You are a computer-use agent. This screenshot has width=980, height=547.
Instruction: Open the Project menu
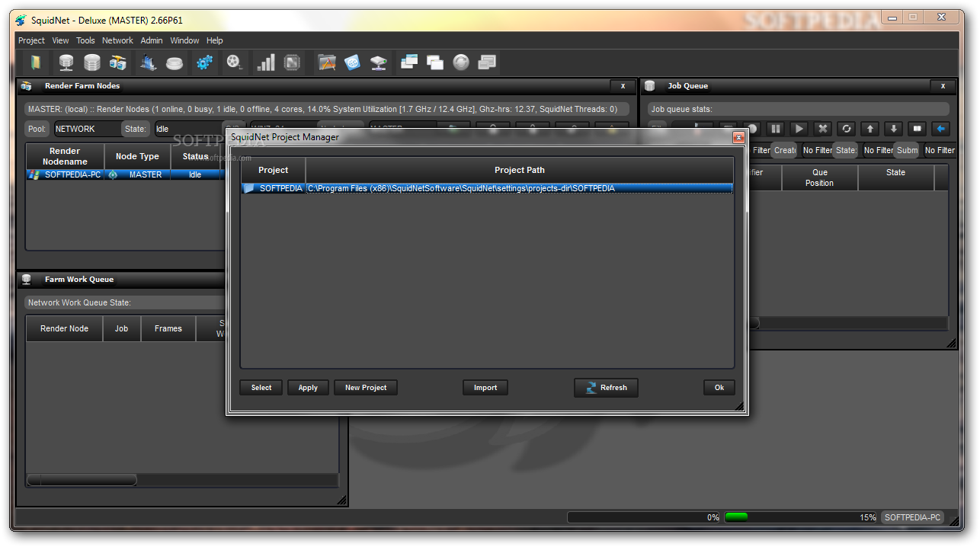coord(32,40)
